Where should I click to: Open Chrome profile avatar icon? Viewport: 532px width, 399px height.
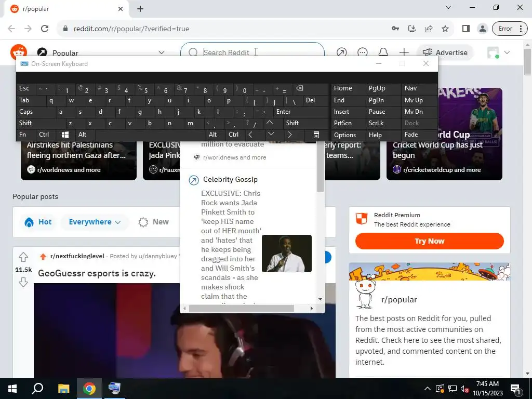pos(482,29)
